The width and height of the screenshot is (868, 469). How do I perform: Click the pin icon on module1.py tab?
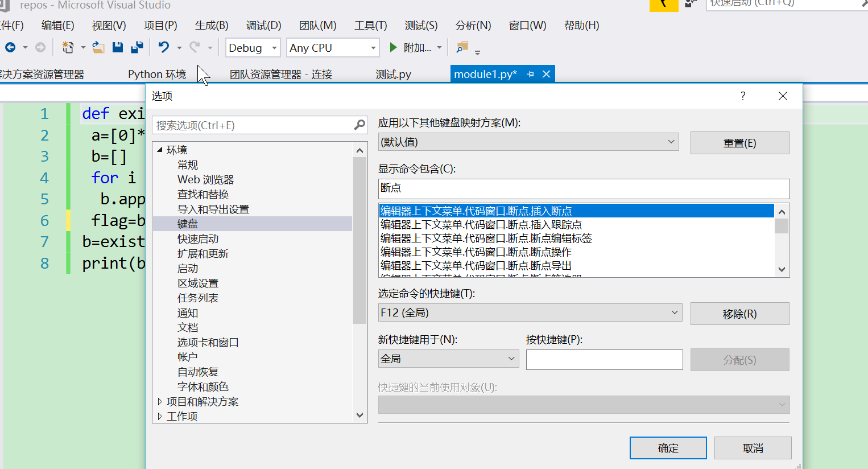pos(531,75)
